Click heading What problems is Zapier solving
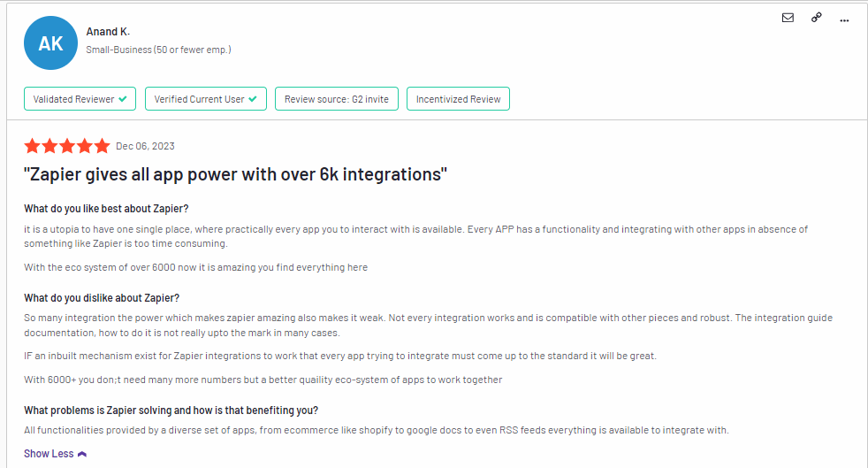 point(171,410)
